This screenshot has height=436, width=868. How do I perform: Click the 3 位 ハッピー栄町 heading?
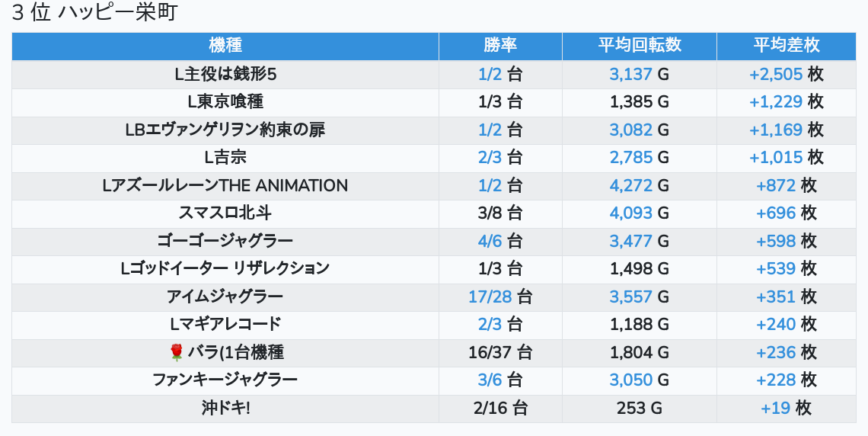(x=94, y=14)
